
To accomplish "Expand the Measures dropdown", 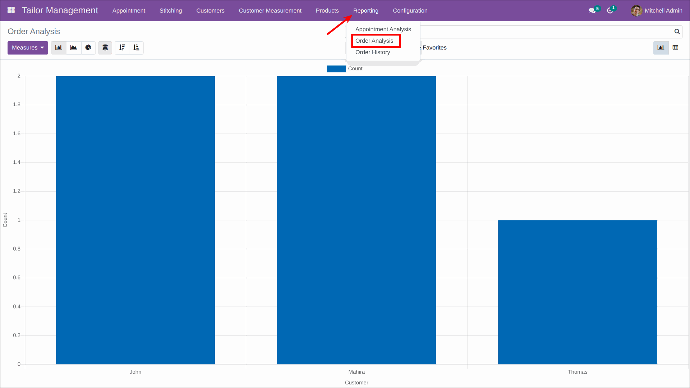I will (x=28, y=48).
